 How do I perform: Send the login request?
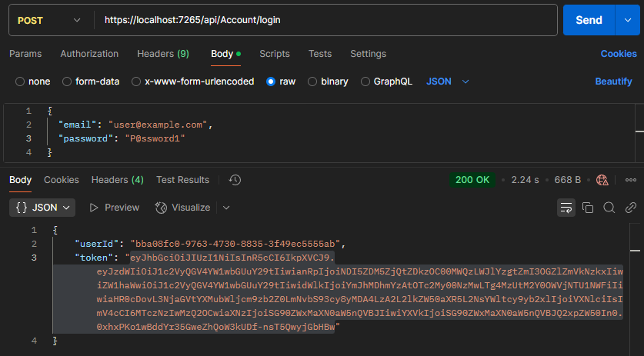point(589,20)
